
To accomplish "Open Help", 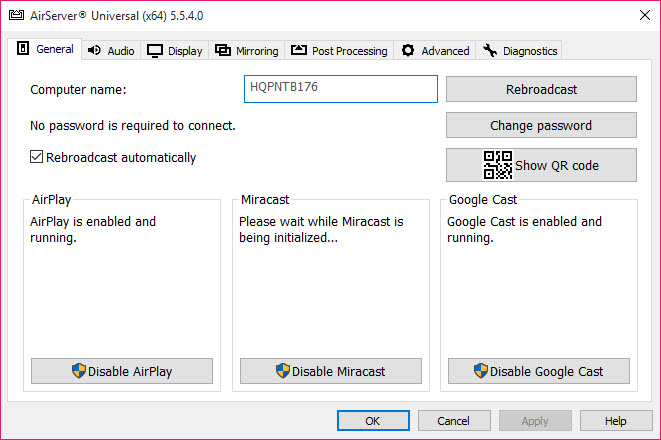I will point(616,421).
